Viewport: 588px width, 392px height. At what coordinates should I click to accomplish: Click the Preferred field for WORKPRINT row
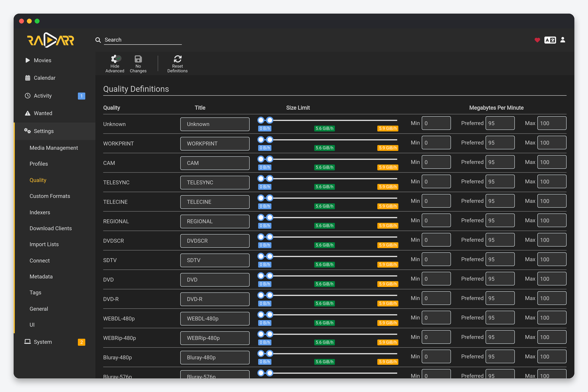tap(500, 143)
